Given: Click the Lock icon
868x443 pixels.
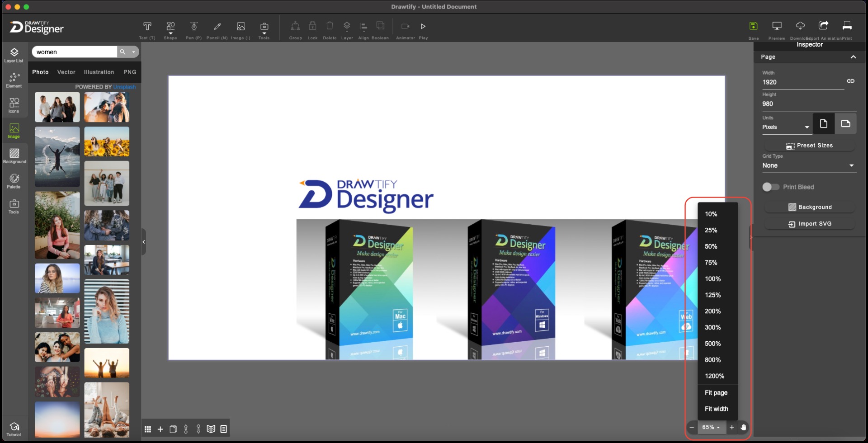Looking at the screenshot, I should (312, 30).
